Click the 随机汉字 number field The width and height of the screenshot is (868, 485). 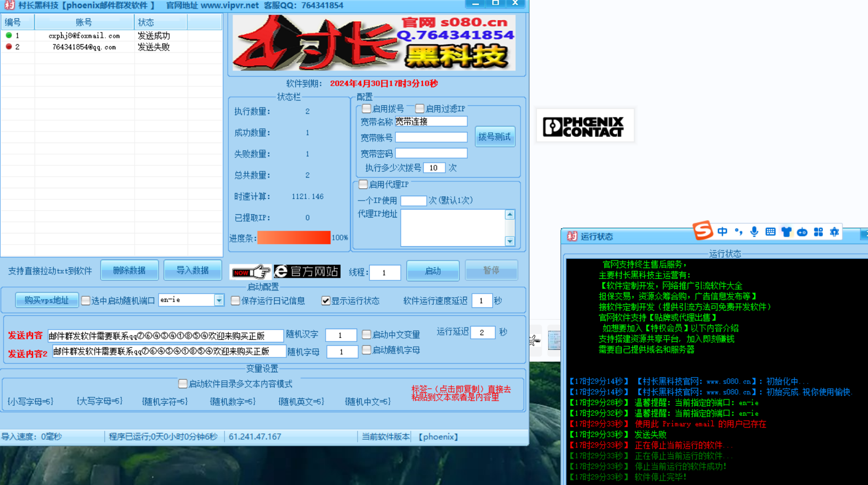(341, 335)
